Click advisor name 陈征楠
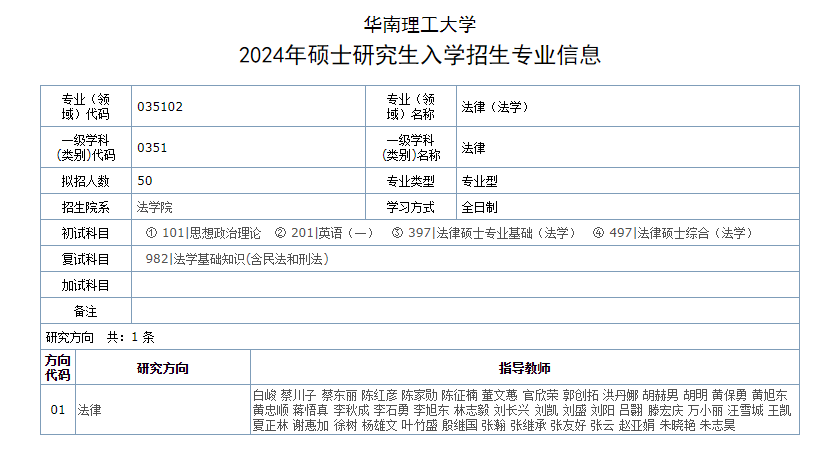831x453 pixels. point(459,395)
